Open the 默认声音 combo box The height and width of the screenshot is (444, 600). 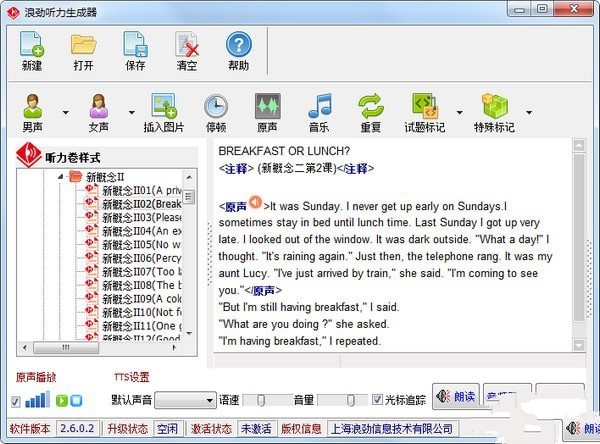coord(186,400)
